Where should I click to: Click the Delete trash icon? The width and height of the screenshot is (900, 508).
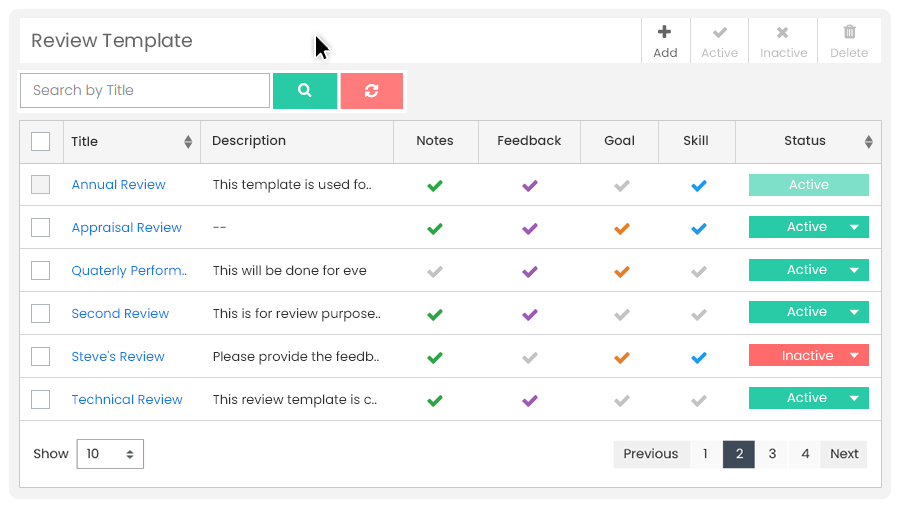tap(849, 32)
